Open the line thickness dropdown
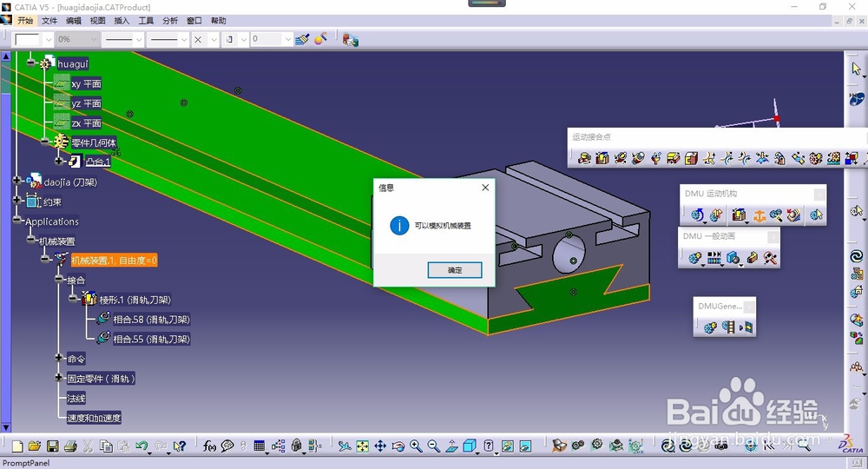Screen dimensions: 868x469 click(139, 39)
